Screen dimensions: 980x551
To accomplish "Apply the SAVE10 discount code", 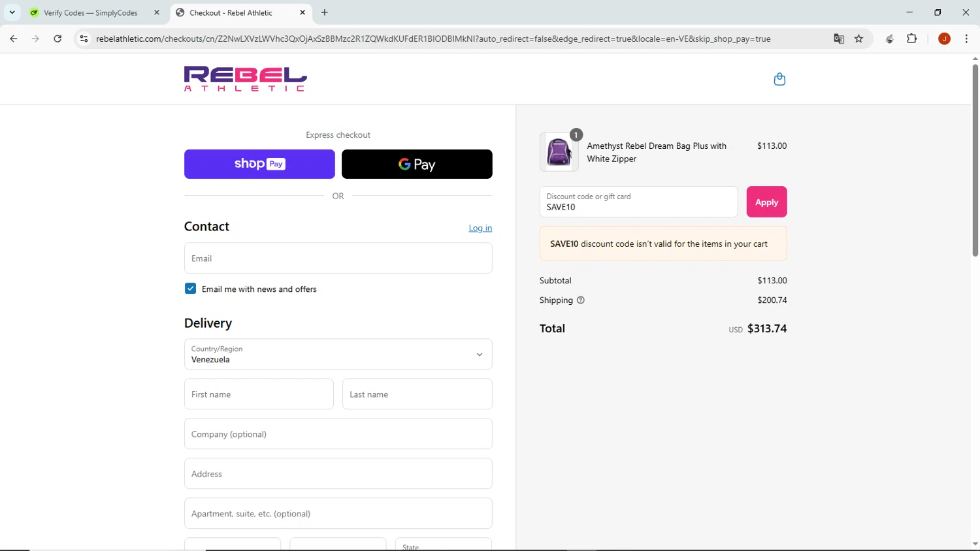I will pos(766,202).
